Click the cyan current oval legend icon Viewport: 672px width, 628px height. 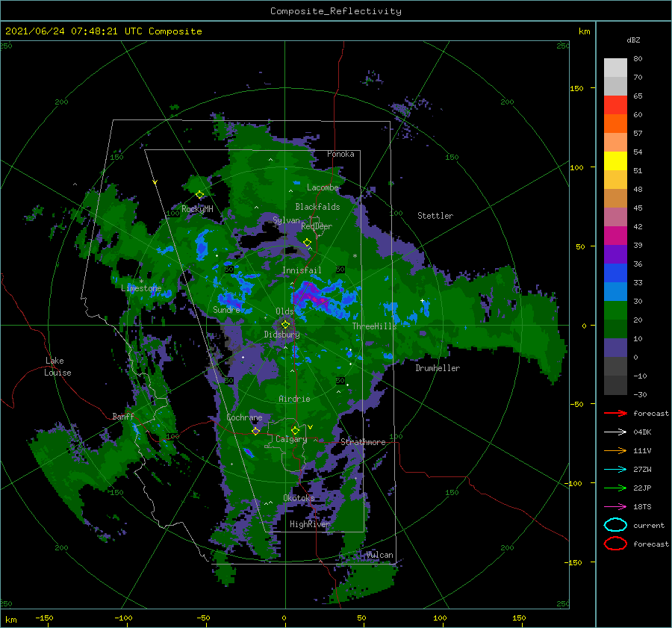[615, 525]
